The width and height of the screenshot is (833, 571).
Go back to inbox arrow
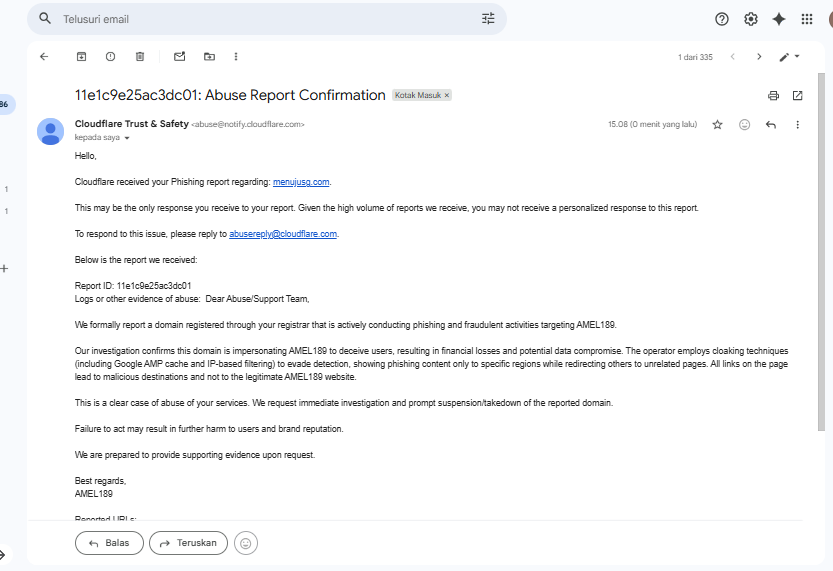pos(44,56)
